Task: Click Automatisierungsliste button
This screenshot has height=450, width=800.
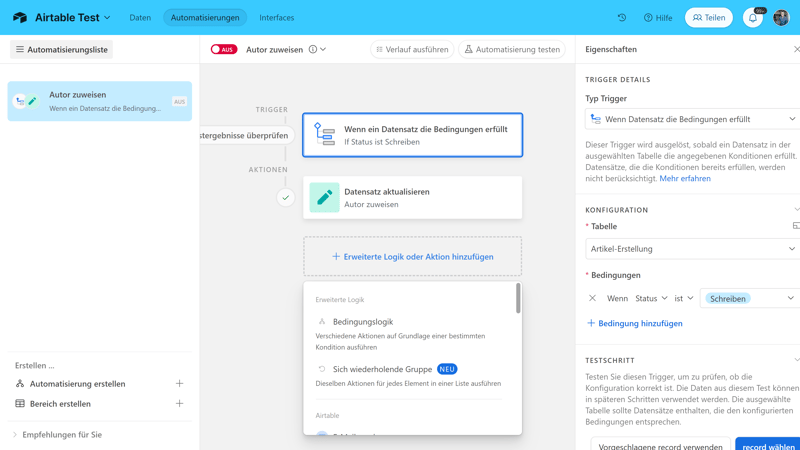Action: (x=62, y=49)
